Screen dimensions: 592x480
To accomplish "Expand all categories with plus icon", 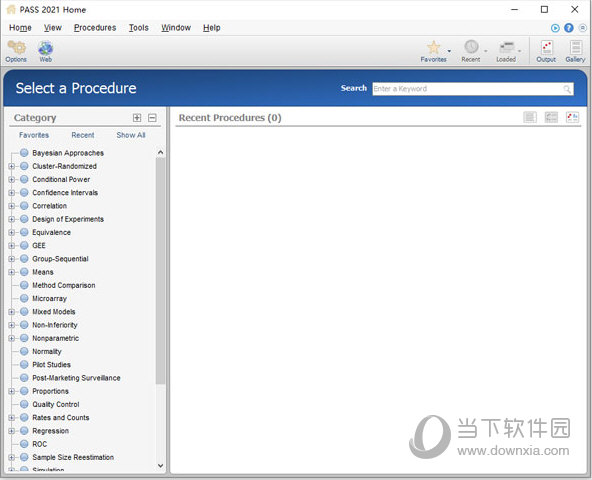I will pyautogui.click(x=137, y=118).
